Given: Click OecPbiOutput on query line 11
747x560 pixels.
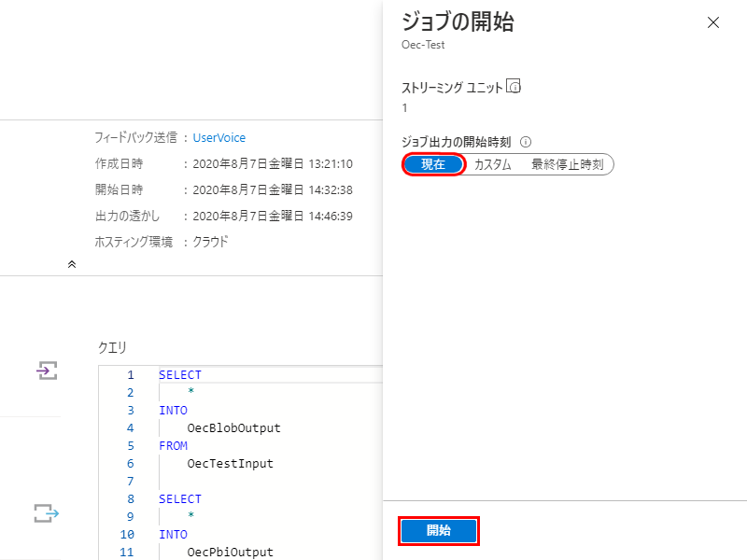Looking at the screenshot, I should pyautogui.click(x=230, y=552).
